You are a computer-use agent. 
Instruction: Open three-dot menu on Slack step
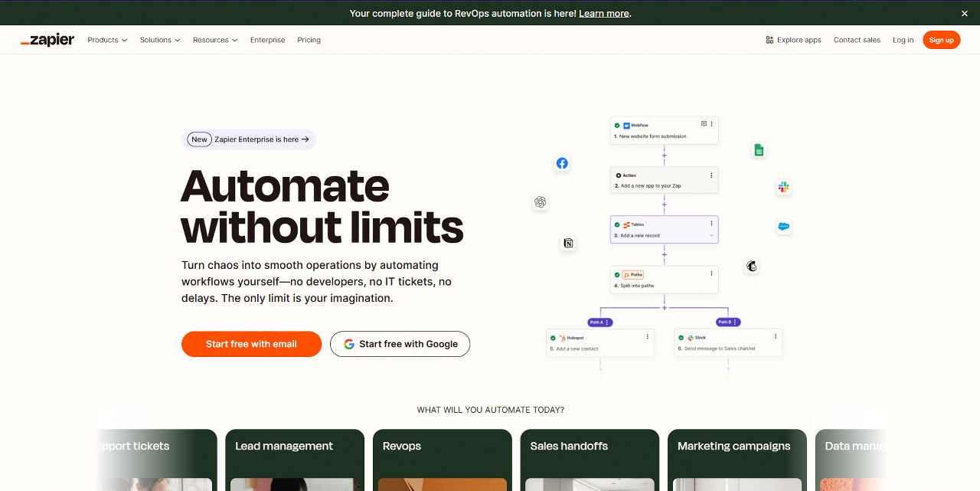click(775, 337)
